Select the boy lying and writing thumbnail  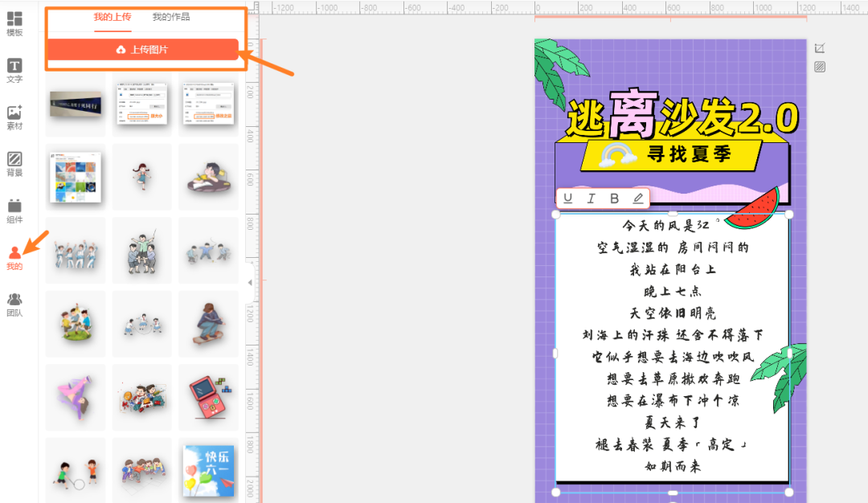pyautogui.click(x=208, y=177)
